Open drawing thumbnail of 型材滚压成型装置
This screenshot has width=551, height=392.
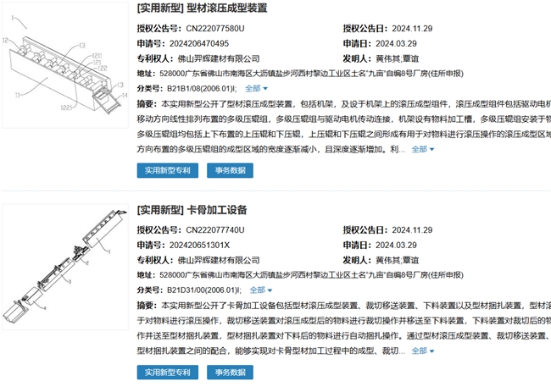[x=65, y=65]
